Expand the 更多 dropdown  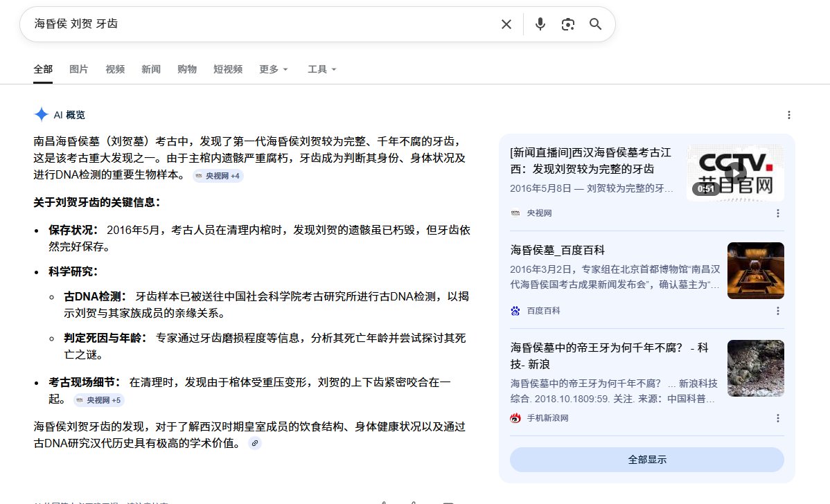273,69
